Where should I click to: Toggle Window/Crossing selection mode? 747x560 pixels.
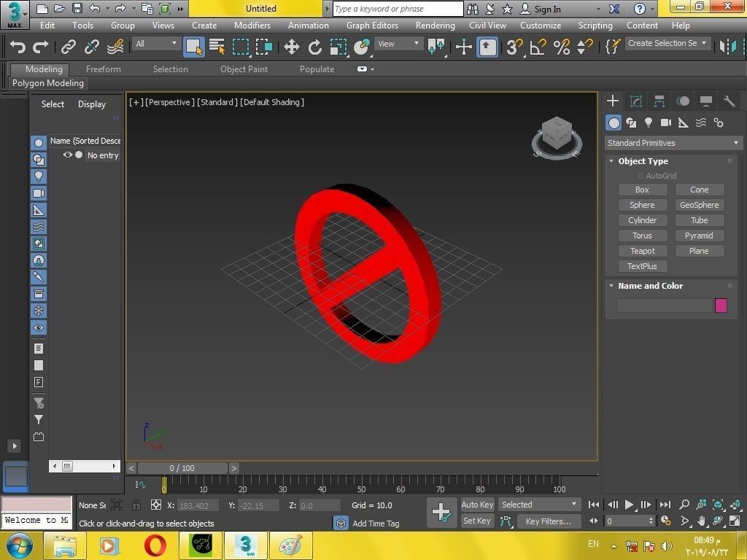tap(264, 47)
